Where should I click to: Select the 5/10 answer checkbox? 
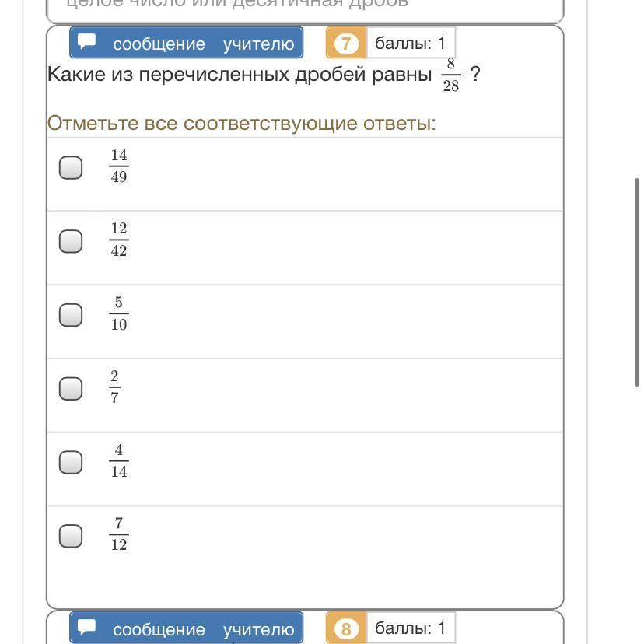click(71, 315)
